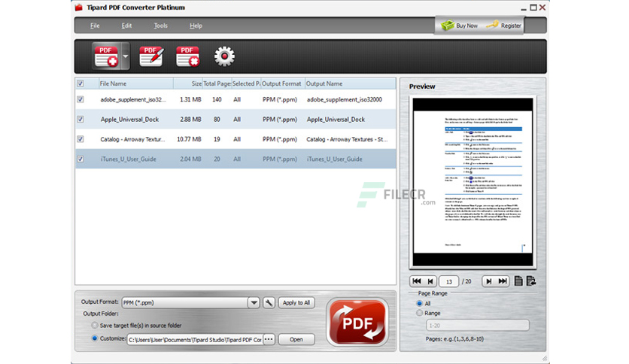The width and height of the screenshot is (629, 364).
Task: Uncheck the Catalog - Arroway Textur file checkbox
Action: 81,139
